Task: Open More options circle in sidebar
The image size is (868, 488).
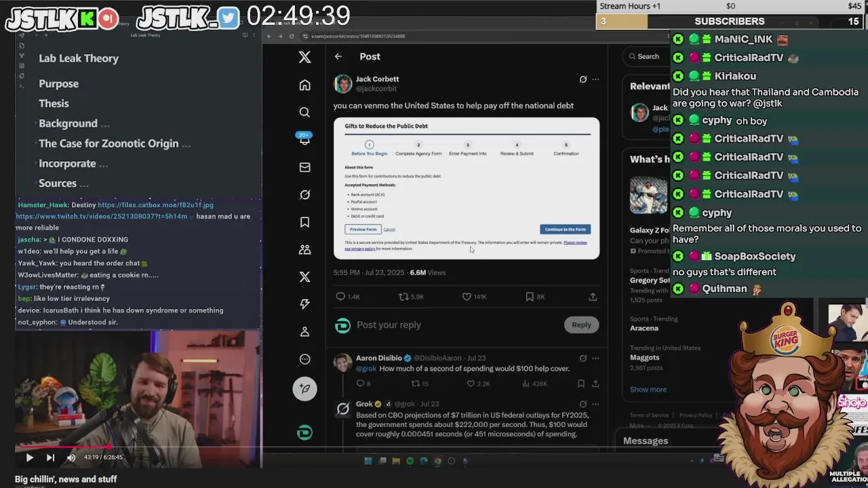Action: (x=304, y=359)
